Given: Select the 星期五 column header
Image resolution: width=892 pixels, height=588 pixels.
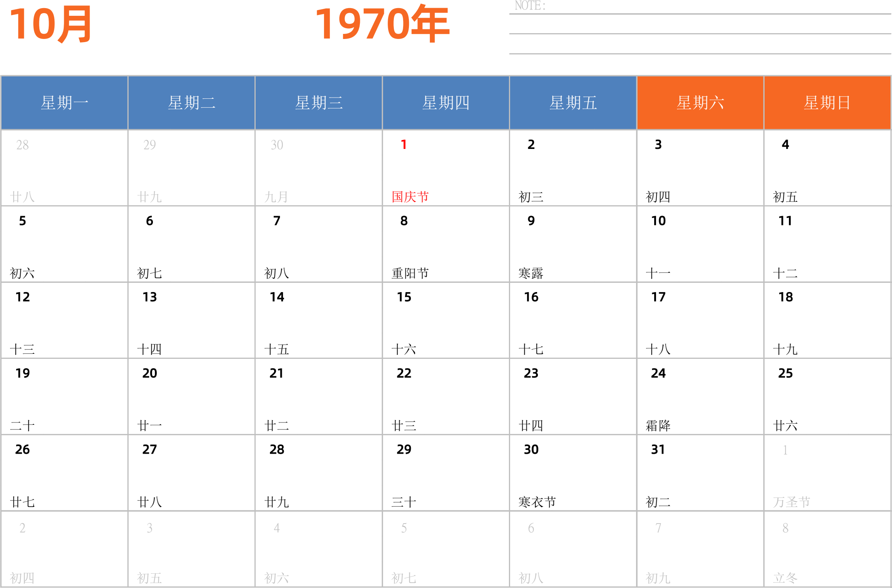Looking at the screenshot, I should [x=573, y=103].
